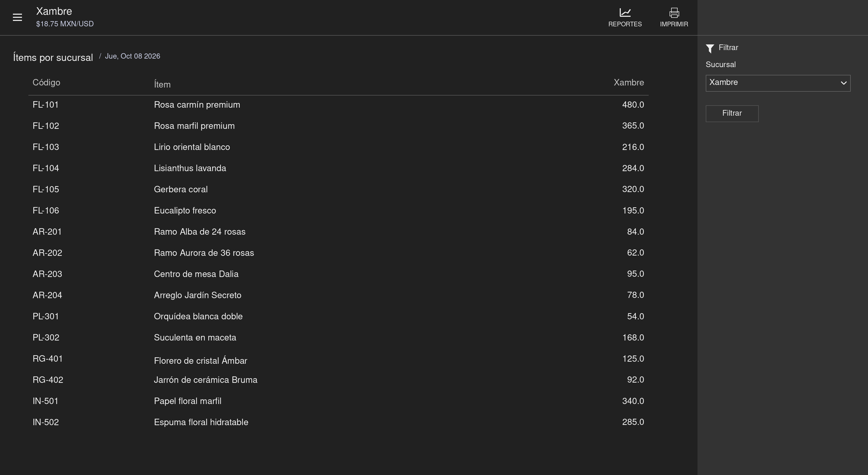Click code FL-106
The image size is (868, 475).
pos(45,210)
